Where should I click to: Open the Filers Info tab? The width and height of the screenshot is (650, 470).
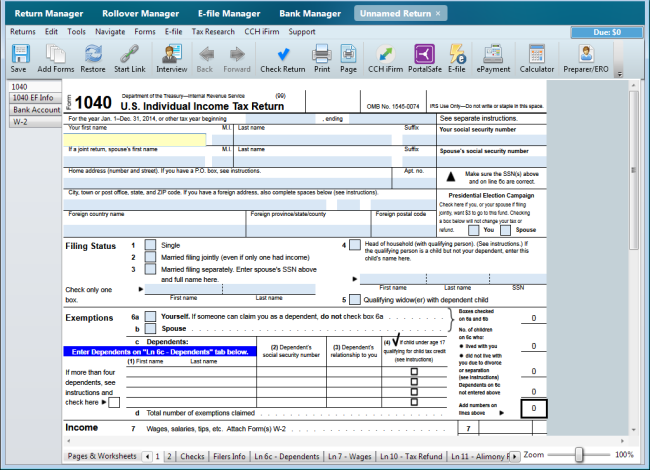(x=229, y=456)
